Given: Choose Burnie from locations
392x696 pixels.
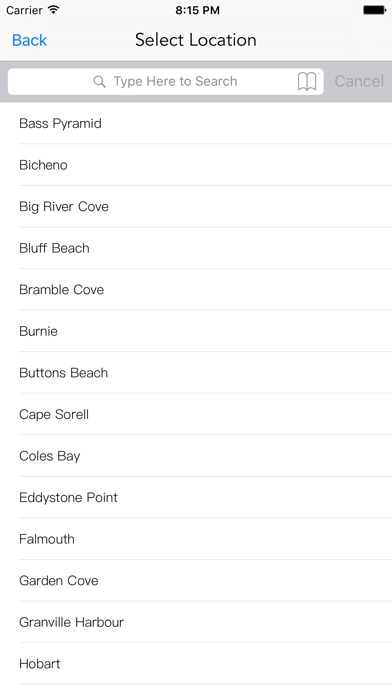Looking at the screenshot, I should pos(196,331).
